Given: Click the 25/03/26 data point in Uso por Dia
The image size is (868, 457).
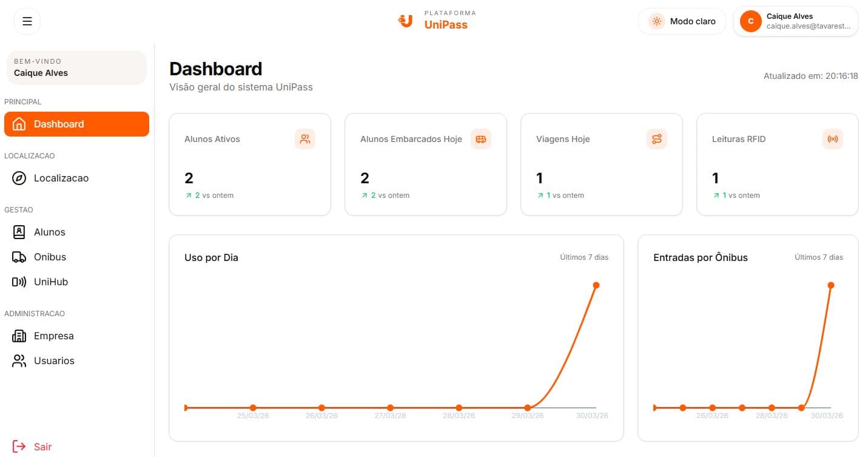Looking at the screenshot, I should (x=253, y=408).
